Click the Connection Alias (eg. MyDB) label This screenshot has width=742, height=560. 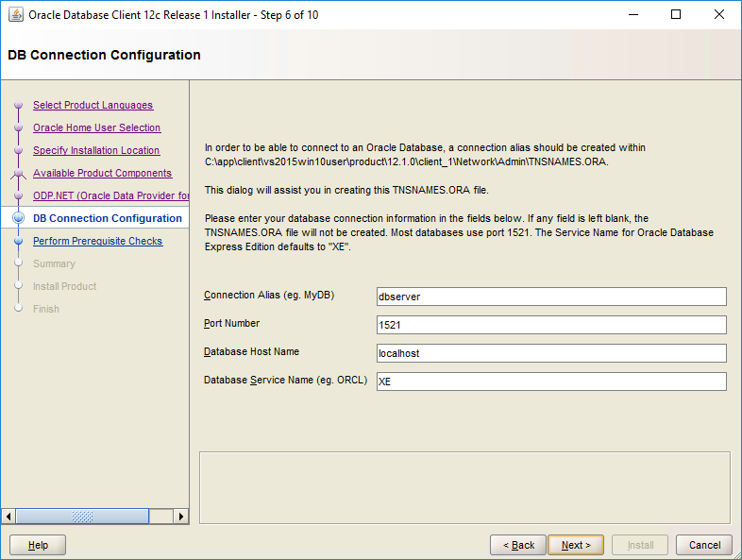coord(269,295)
